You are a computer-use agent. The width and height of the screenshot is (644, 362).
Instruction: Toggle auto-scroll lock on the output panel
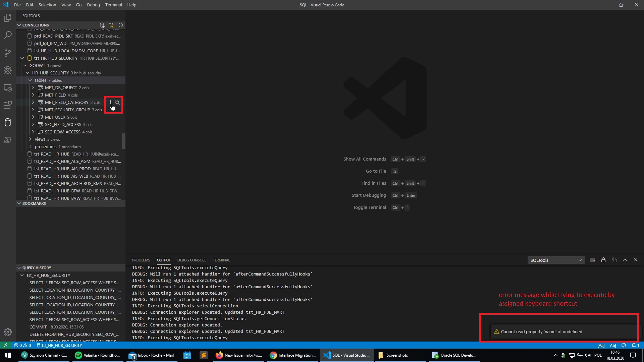603,260
